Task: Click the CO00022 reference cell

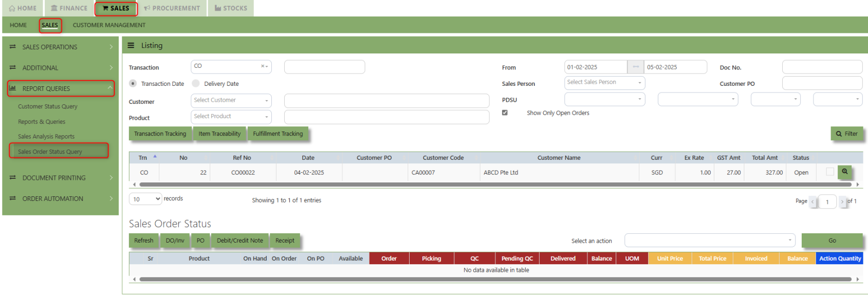Action: click(243, 173)
